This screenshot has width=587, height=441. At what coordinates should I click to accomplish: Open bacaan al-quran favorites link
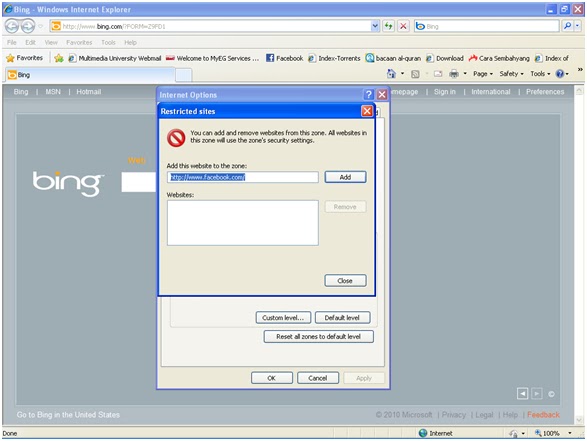pyautogui.click(x=393, y=58)
